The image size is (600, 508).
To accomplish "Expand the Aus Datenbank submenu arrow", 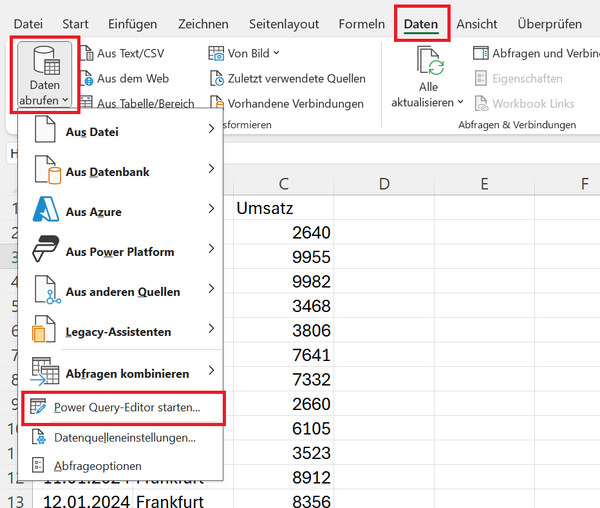I will coord(211,168).
